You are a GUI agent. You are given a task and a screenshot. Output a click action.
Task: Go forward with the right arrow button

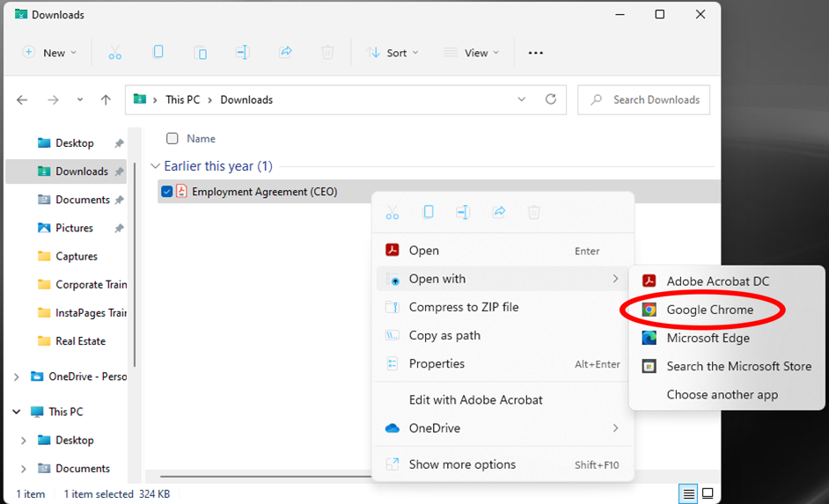pyautogui.click(x=53, y=100)
